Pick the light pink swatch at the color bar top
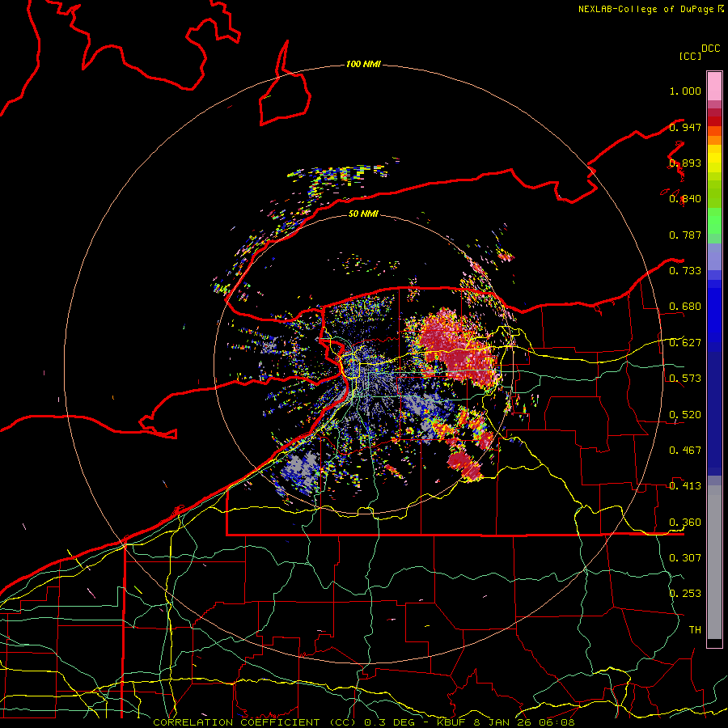 [714, 87]
